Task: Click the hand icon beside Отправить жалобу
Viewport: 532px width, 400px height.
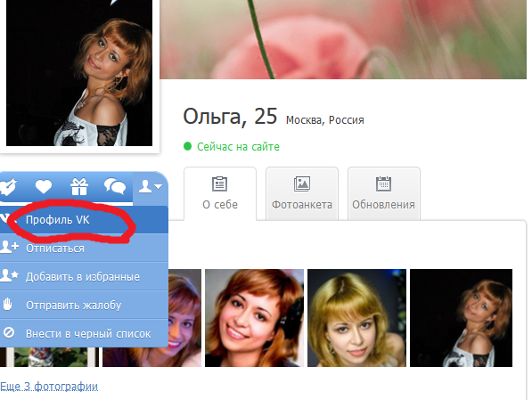Action: coord(7,305)
